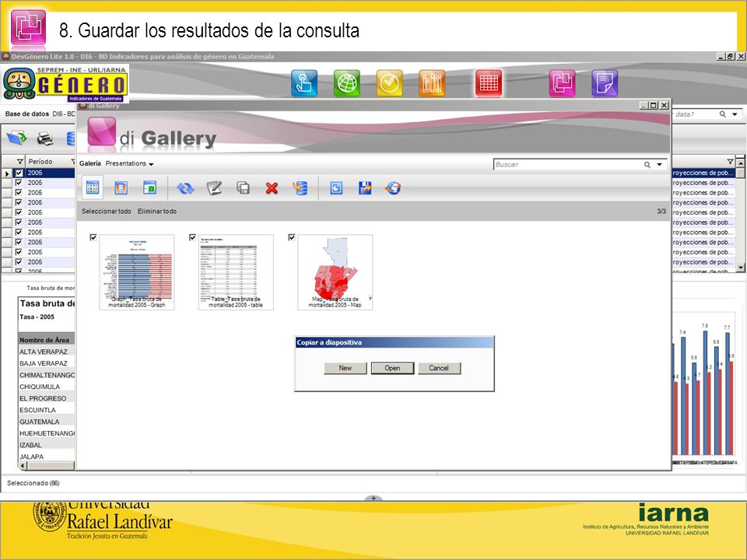Open the orange books icon in top bar
The width and height of the screenshot is (747, 560).
[432, 83]
